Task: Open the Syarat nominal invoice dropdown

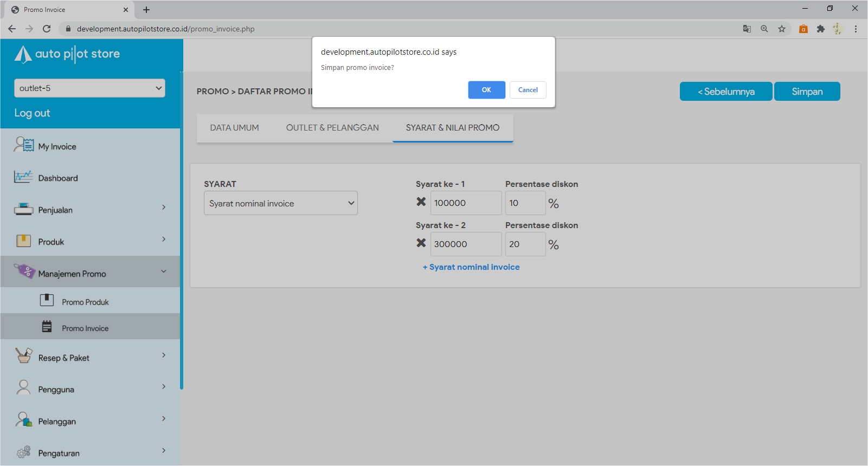Action: tap(280, 203)
